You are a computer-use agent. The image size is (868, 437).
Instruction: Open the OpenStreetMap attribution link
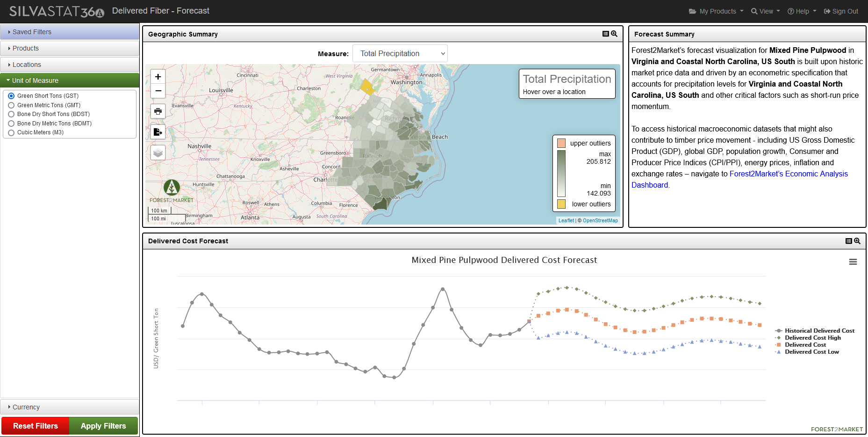(600, 220)
